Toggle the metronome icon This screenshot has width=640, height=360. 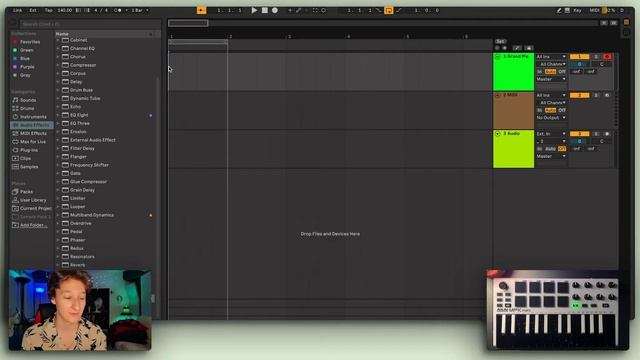(x=118, y=10)
